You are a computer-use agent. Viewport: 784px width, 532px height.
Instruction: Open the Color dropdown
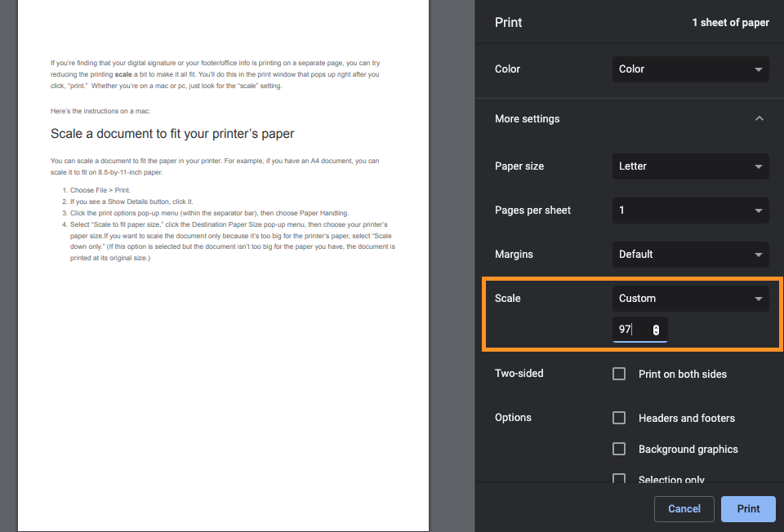(691, 69)
